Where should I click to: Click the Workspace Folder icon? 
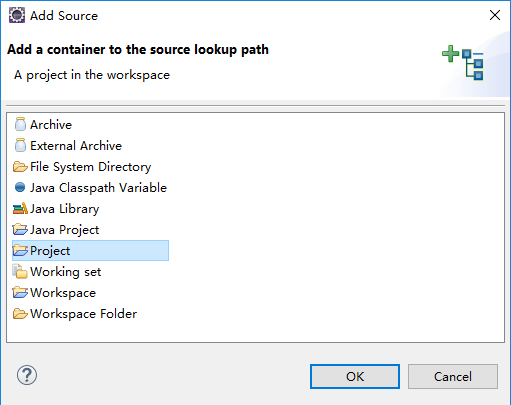tap(20, 314)
